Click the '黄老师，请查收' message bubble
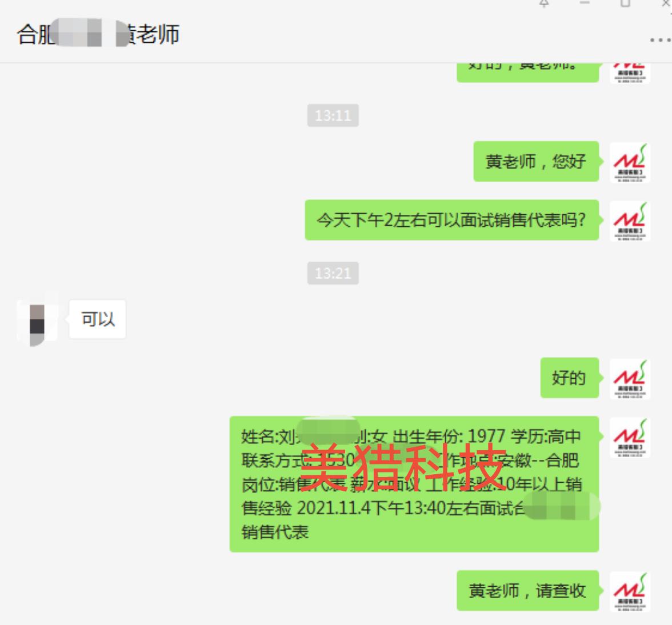The image size is (672, 625). 527,591
